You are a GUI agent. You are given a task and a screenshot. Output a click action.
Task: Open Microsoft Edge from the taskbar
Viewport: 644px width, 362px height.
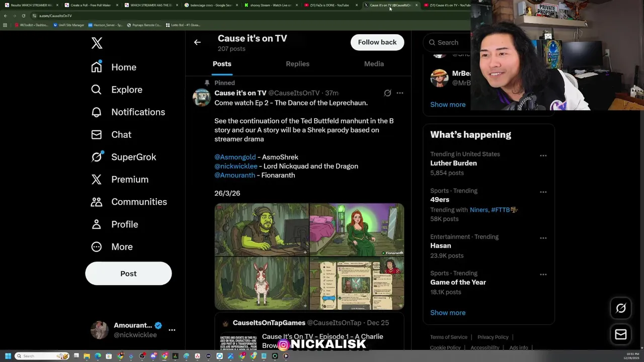click(x=98, y=356)
